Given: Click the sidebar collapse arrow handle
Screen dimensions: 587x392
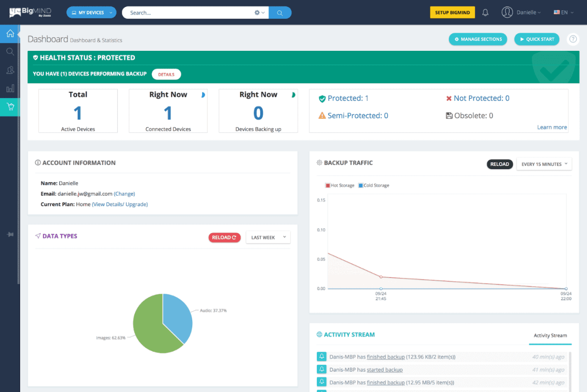Looking at the screenshot, I should tap(19, 34).
